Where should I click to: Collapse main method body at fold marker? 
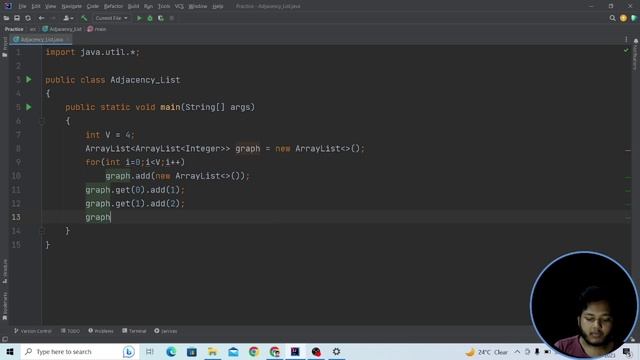42,121
